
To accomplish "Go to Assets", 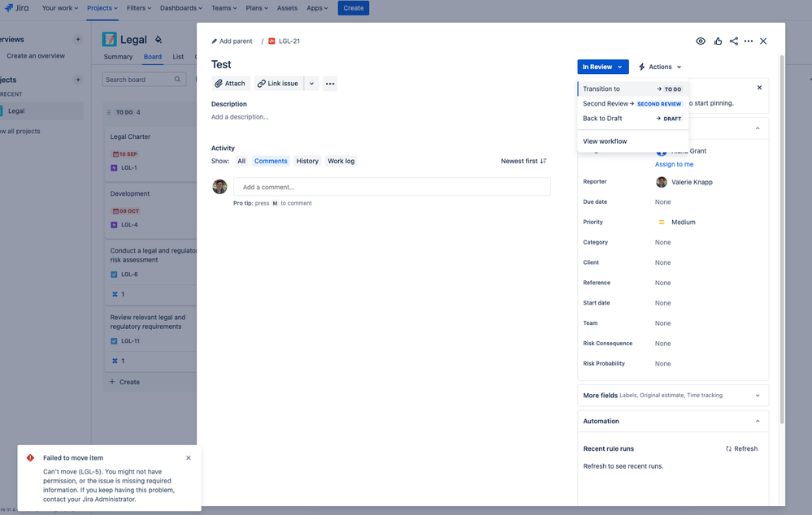I will pos(287,8).
